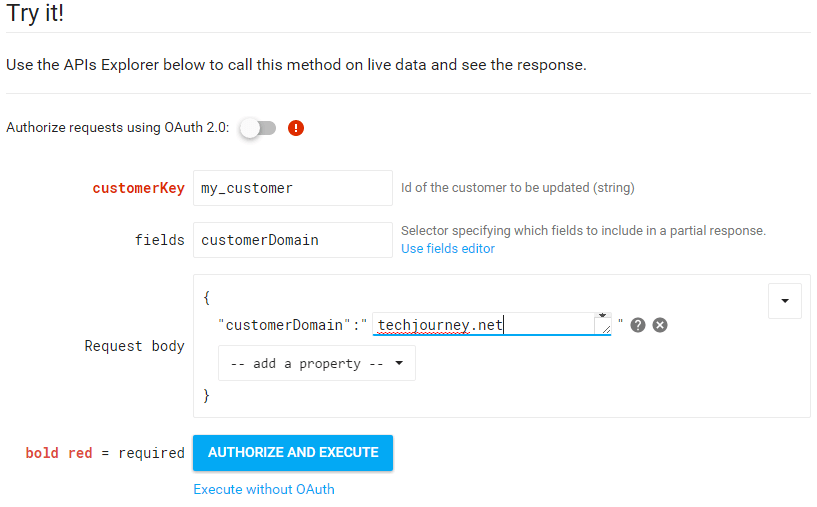Open the Use fields editor link
This screenshot has width=817, height=507.
448,248
